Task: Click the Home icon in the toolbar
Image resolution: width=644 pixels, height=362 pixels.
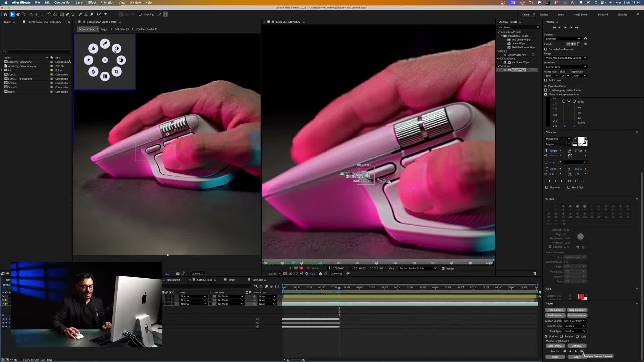Action: tap(5, 14)
